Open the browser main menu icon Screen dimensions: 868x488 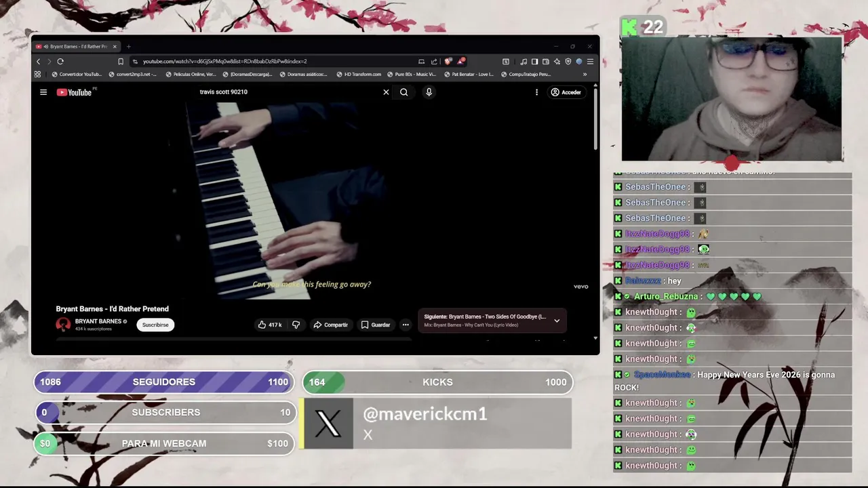[x=590, y=61]
